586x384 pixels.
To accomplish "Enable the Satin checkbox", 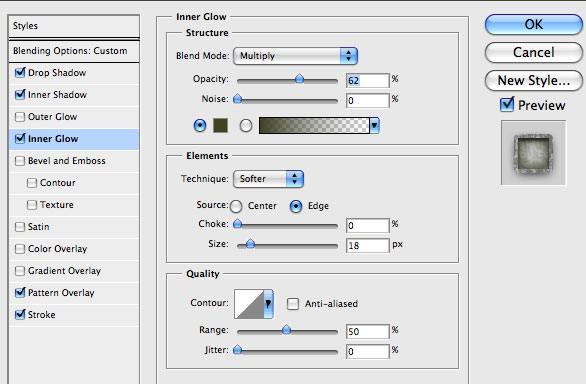I will [20, 227].
